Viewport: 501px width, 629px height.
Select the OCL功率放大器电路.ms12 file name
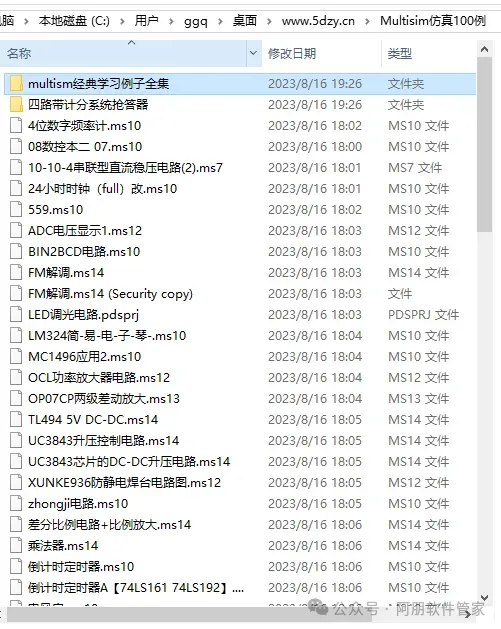(99, 378)
